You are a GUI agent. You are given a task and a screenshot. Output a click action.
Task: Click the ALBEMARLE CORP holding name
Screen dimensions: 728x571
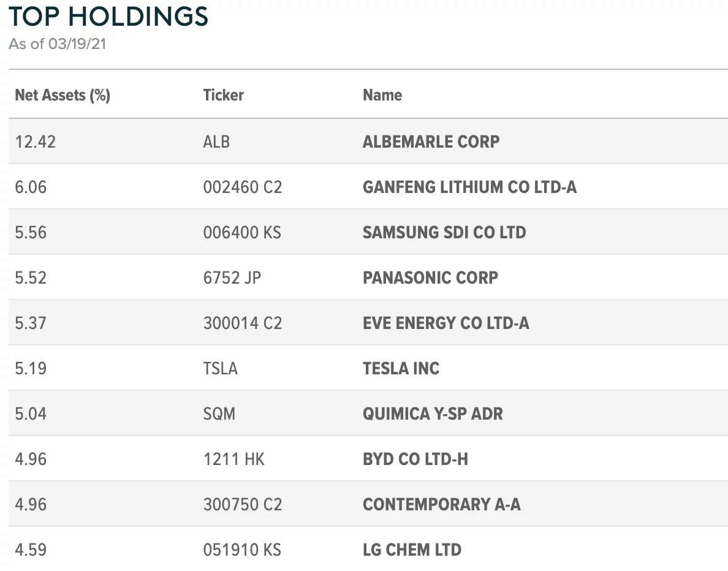click(x=431, y=142)
